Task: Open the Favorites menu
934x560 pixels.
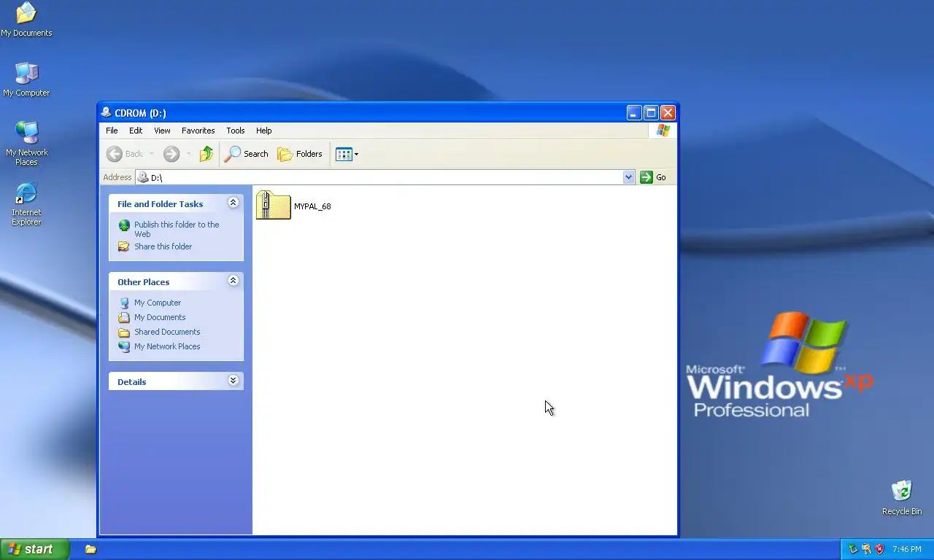Action: pos(198,131)
